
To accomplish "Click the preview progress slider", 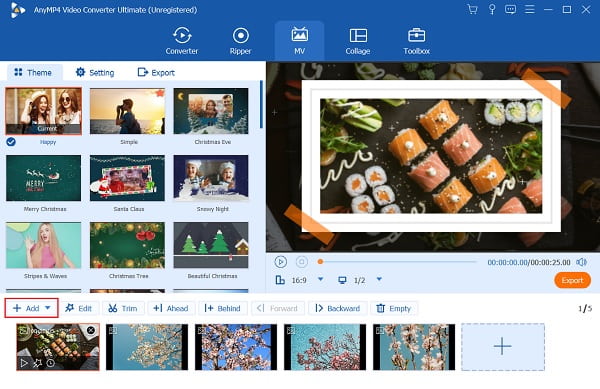I will pyautogui.click(x=397, y=262).
